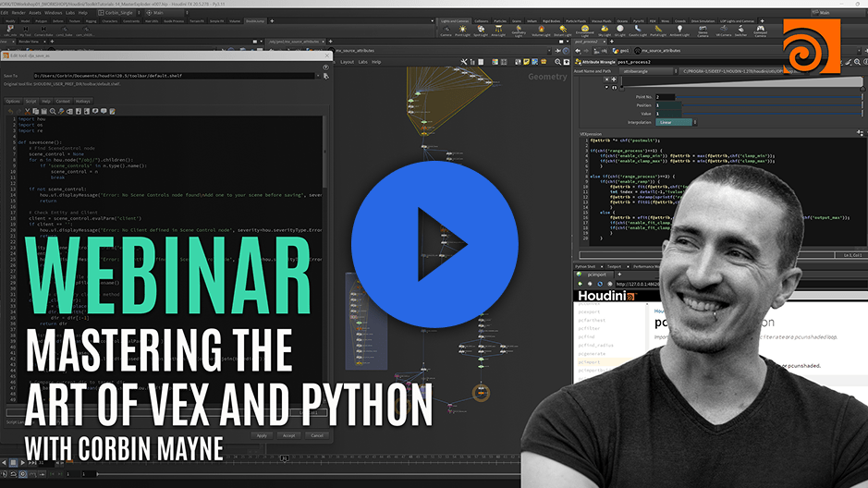Open Assets menu in main menu bar

pos(35,12)
